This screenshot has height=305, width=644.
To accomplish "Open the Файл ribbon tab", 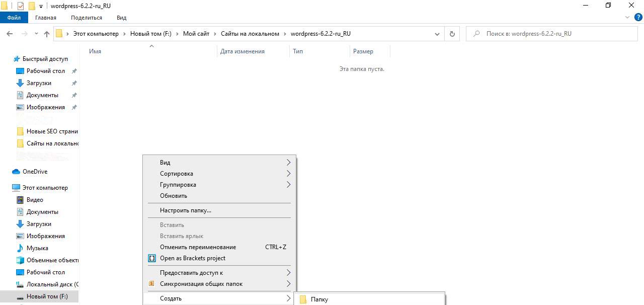I will coord(14,18).
